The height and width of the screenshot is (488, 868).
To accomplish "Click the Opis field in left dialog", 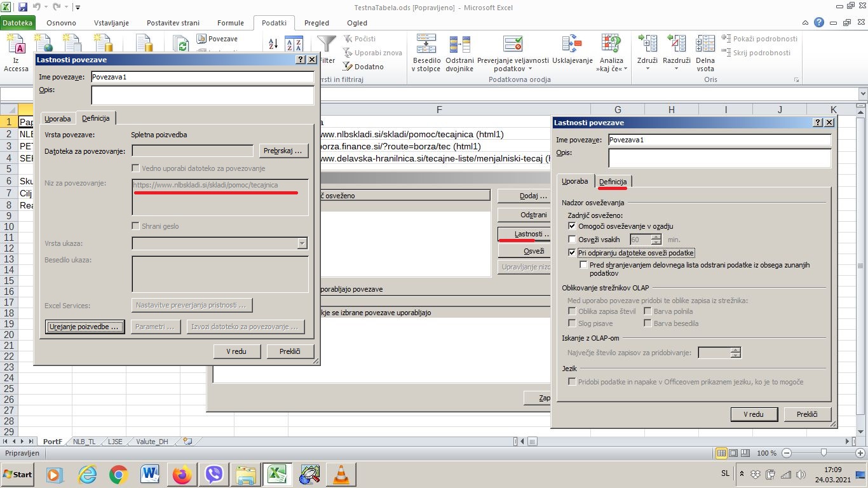I will (203, 95).
